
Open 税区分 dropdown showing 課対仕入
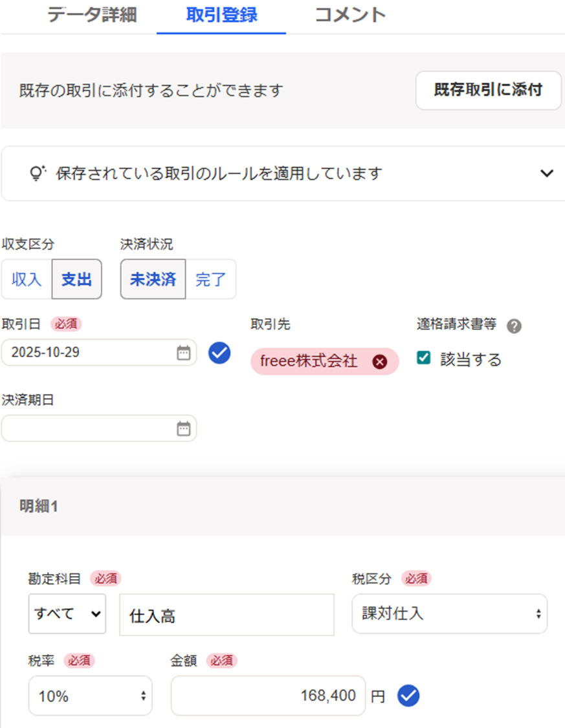[x=449, y=613]
